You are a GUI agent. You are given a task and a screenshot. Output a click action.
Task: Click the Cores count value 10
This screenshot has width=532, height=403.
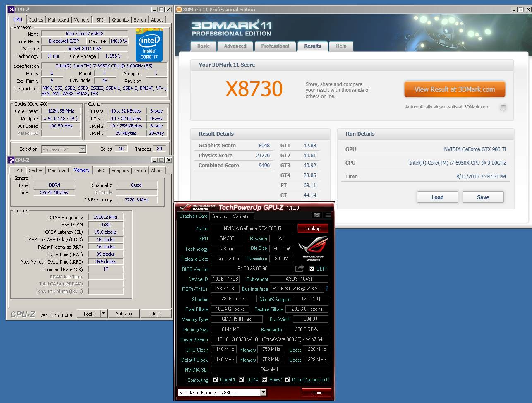click(121, 149)
